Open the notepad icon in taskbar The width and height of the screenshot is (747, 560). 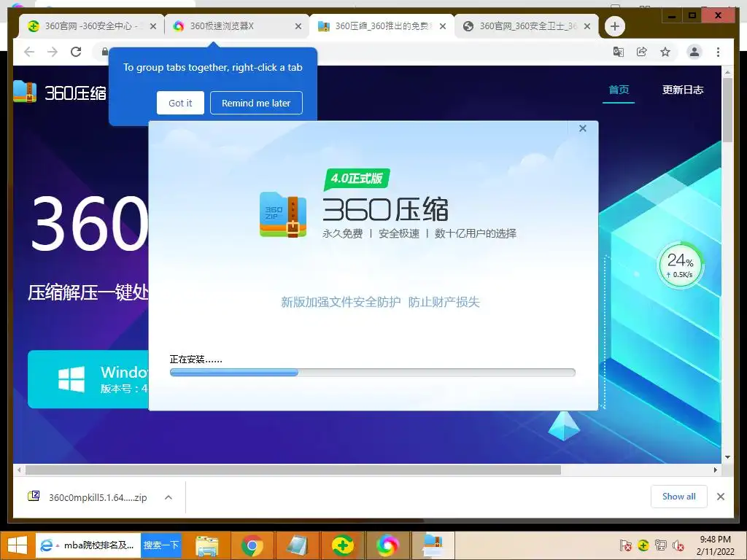298,545
